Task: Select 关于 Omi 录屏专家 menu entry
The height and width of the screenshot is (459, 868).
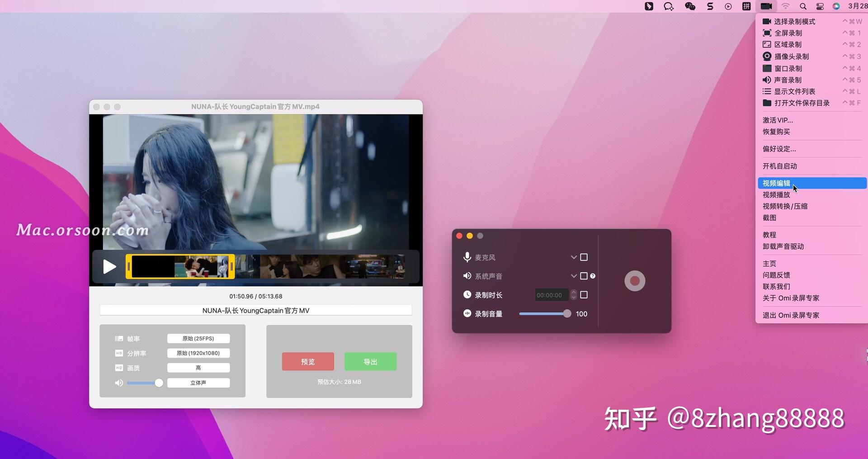Action: point(791,298)
